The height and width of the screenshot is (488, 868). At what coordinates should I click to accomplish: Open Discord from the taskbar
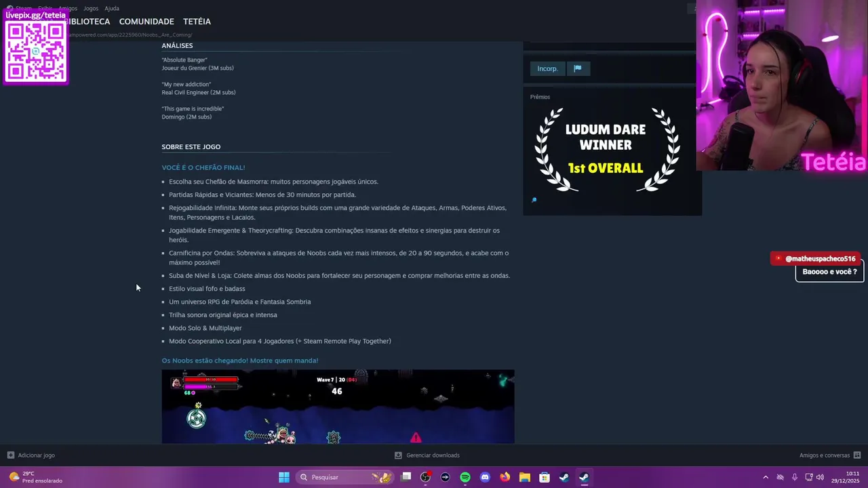[x=485, y=477]
